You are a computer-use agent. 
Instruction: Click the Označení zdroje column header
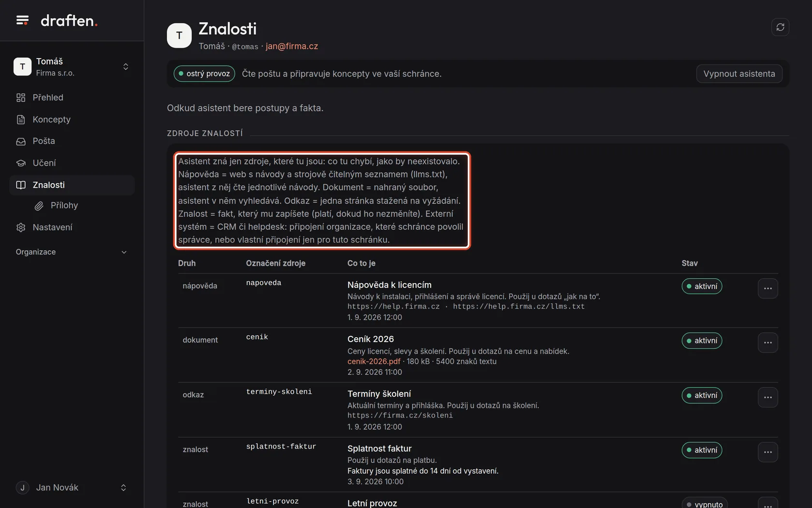[x=275, y=263]
